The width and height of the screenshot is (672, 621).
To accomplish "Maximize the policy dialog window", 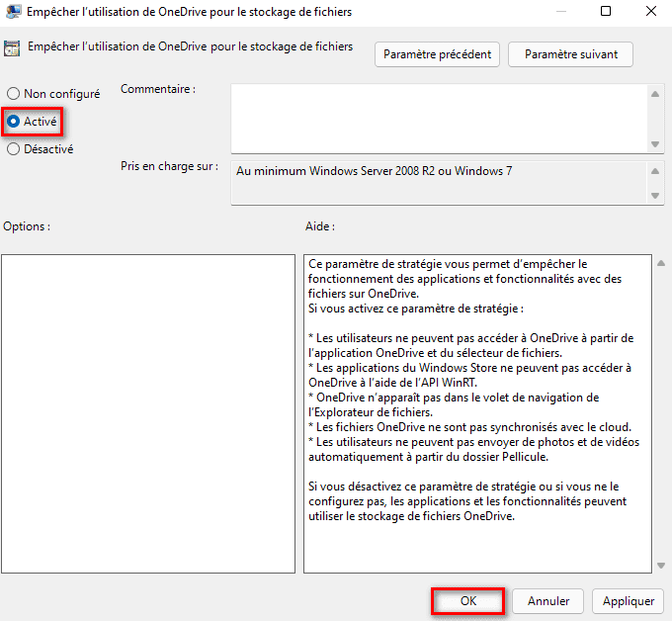I will coord(606,11).
